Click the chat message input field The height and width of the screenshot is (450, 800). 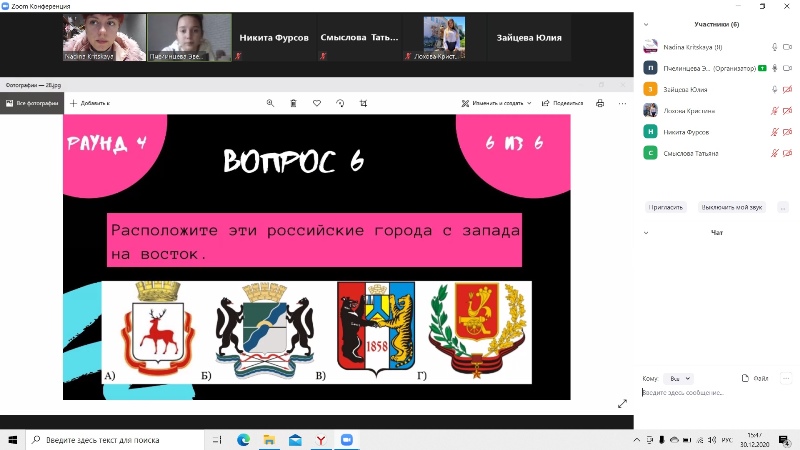(x=715, y=393)
